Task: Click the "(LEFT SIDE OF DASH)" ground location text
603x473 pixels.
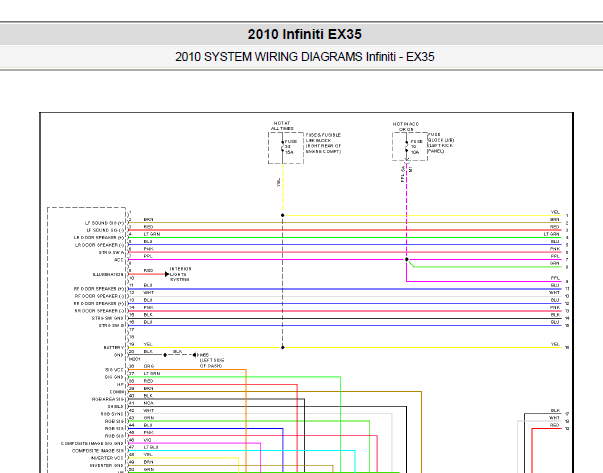Action: pyautogui.click(x=212, y=363)
